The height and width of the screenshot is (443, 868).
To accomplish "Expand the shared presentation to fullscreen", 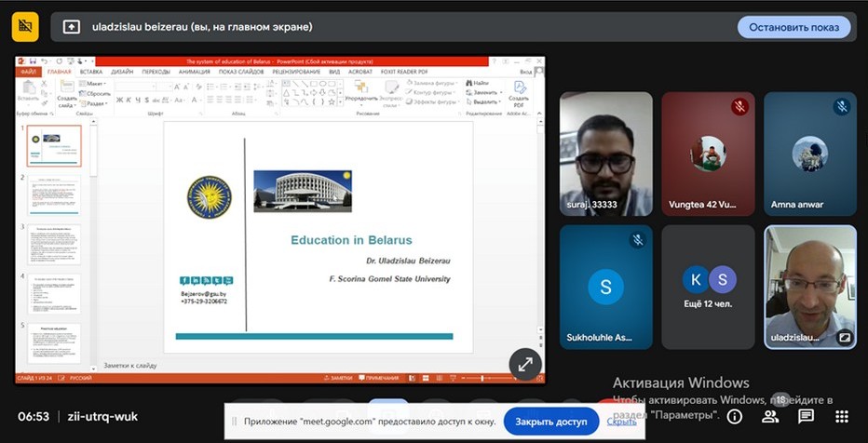I will click(525, 365).
